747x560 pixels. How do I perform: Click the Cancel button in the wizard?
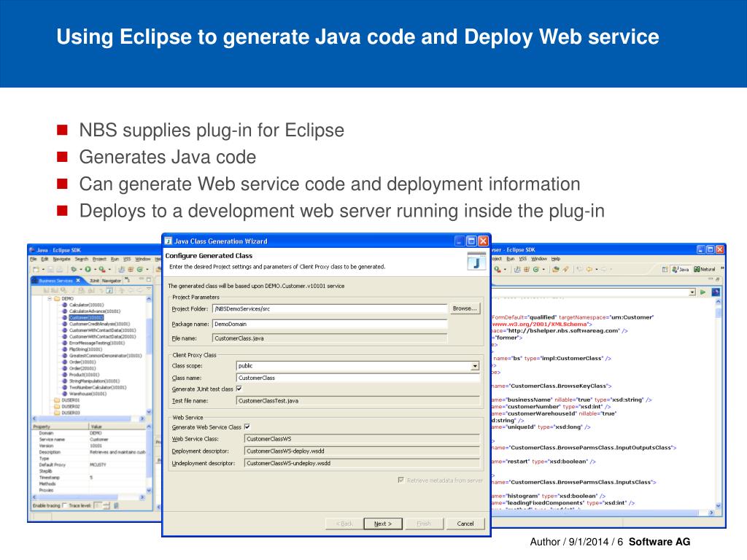point(465,524)
